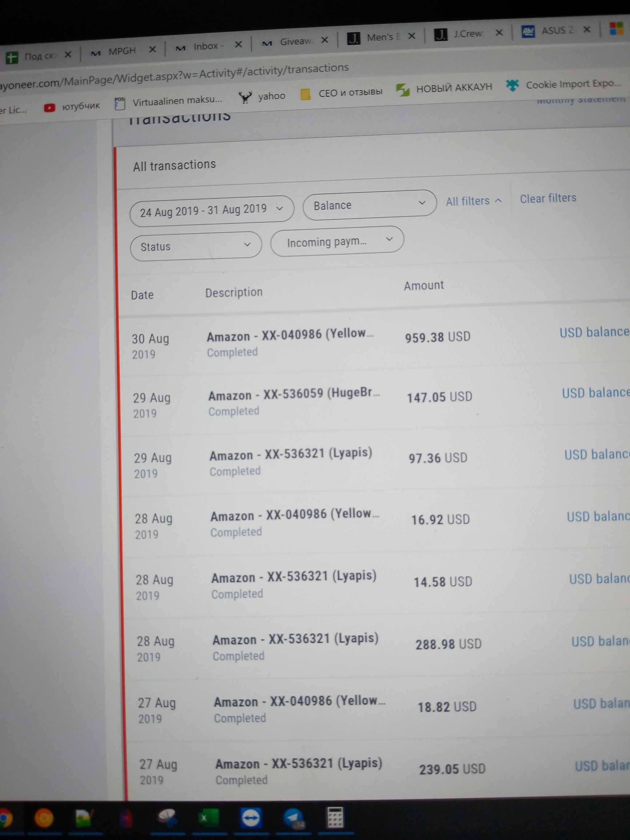Viewport: 630px width, 840px height.
Task: Click the Microsoft logo tab icon
Action: pos(616,29)
